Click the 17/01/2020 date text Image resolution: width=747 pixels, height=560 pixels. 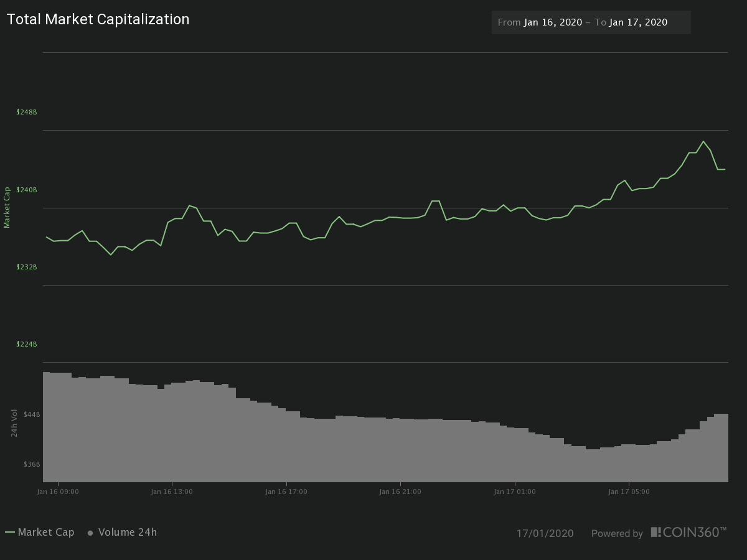546,533
